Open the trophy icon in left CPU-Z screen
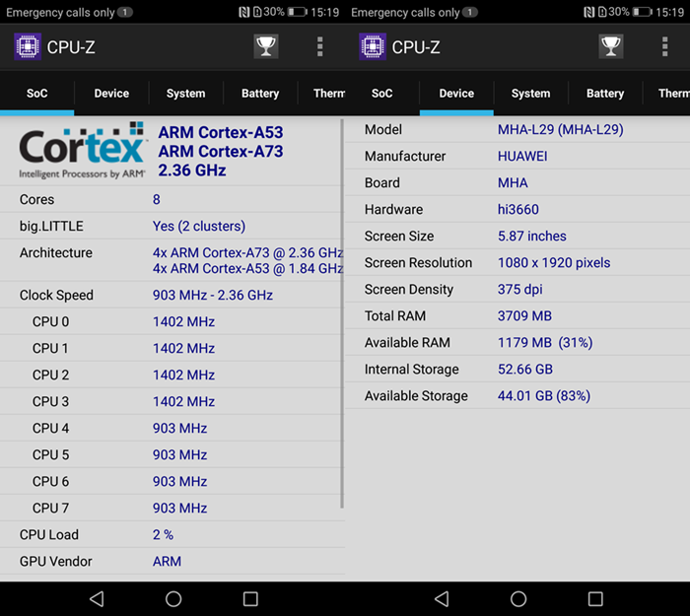Screen dimensions: 690x616 pos(266,46)
